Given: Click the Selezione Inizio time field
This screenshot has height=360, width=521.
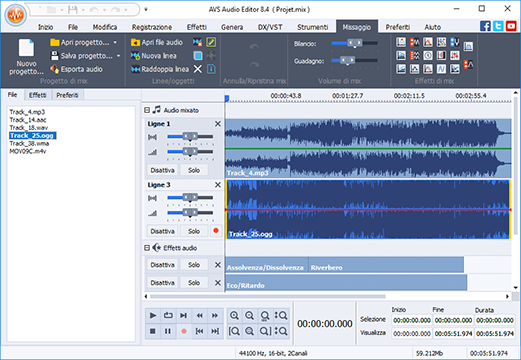Looking at the screenshot, I should click(412, 320).
